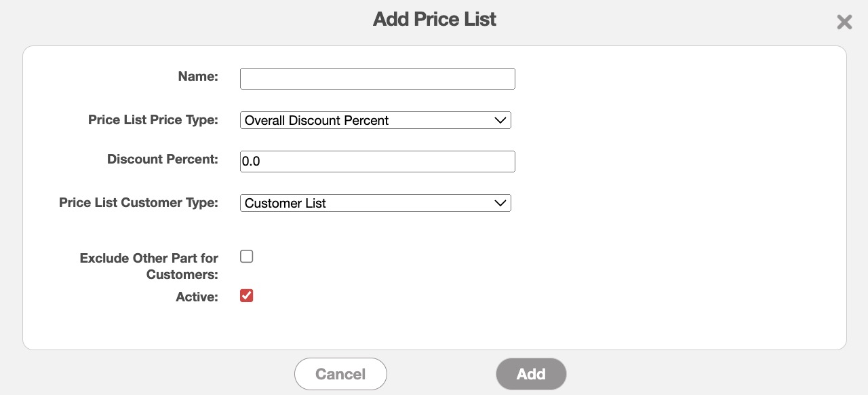Screen dimensions: 868x395
Task: Enable Exclude Other Part for Customers checkbox
Action: coord(247,257)
